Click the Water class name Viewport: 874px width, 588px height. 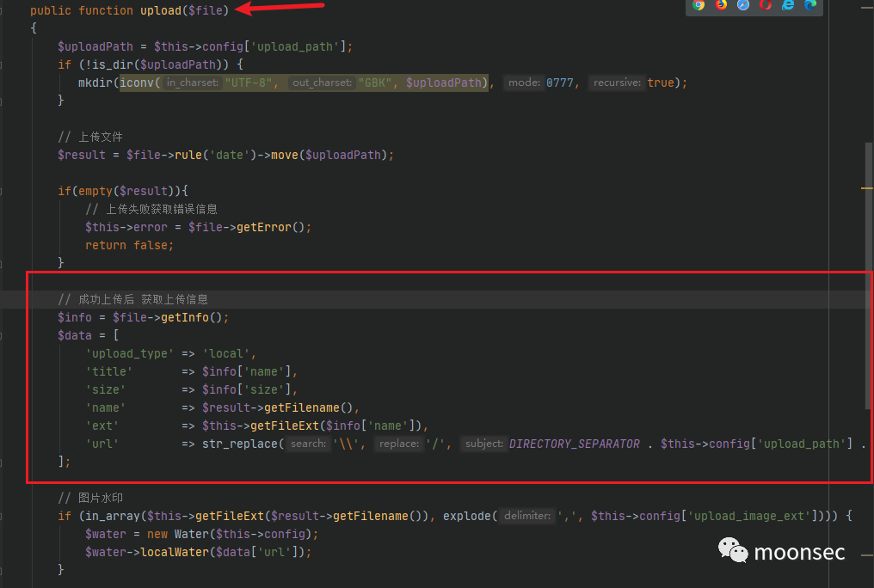(191, 534)
